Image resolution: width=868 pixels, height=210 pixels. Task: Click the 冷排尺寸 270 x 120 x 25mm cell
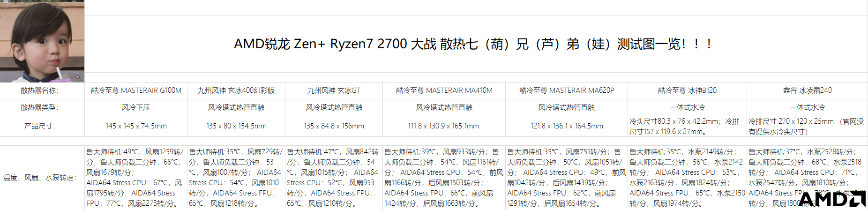coord(807,126)
